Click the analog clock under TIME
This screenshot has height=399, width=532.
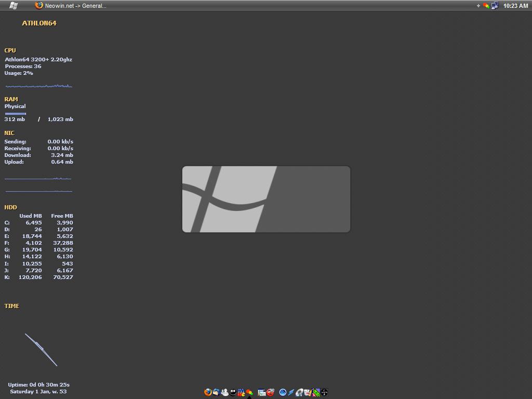(x=41, y=350)
